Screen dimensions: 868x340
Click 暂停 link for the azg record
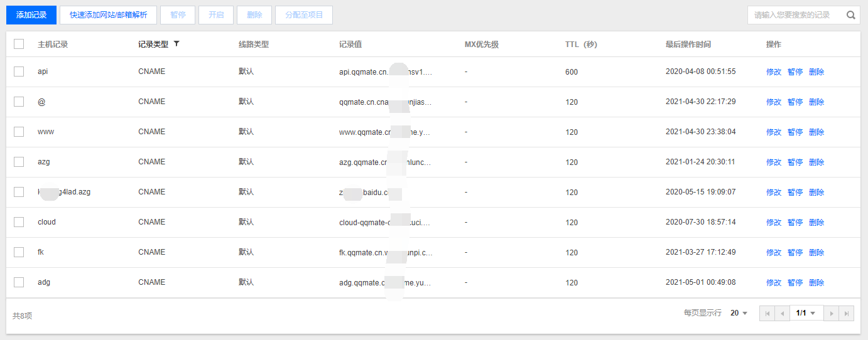[x=795, y=162]
